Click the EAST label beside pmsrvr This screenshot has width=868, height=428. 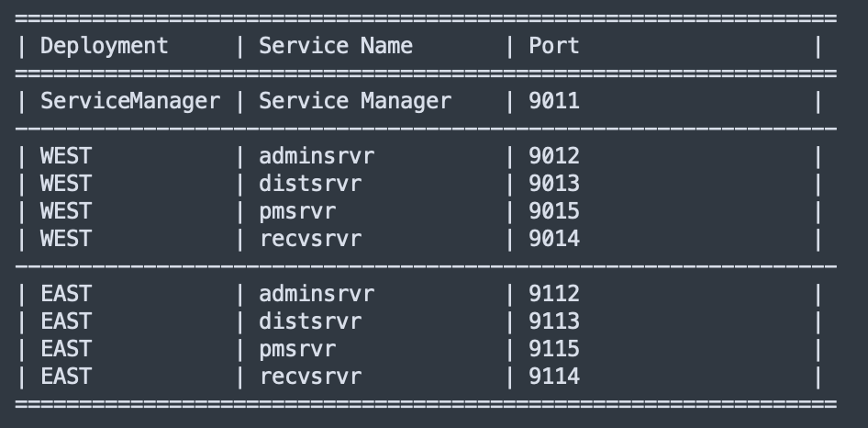pos(65,349)
